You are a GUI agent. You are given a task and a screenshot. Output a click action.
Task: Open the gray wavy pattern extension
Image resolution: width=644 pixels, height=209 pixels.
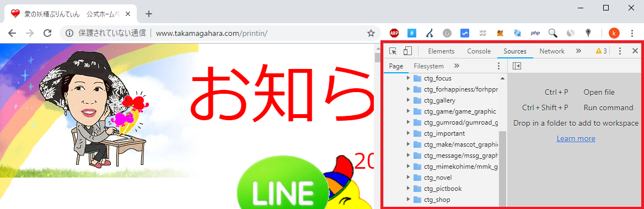482,33
